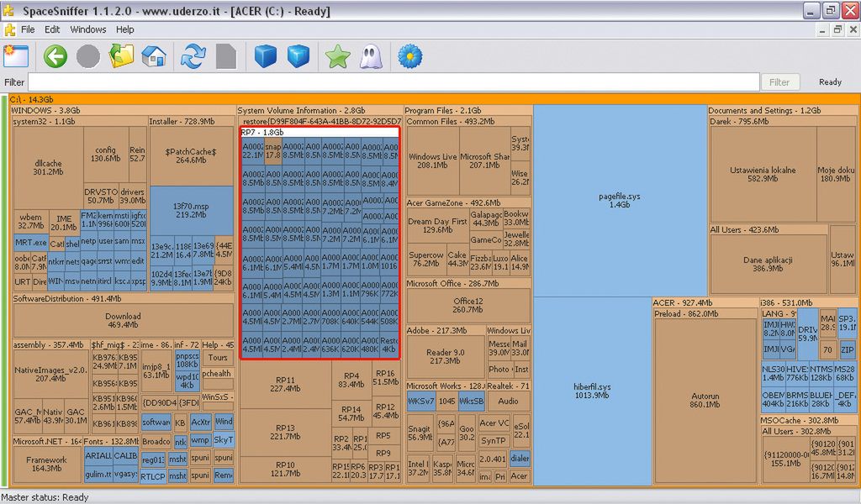This screenshot has height=504, width=861.
Task: Click the first blue cube icon
Action: [x=266, y=56]
